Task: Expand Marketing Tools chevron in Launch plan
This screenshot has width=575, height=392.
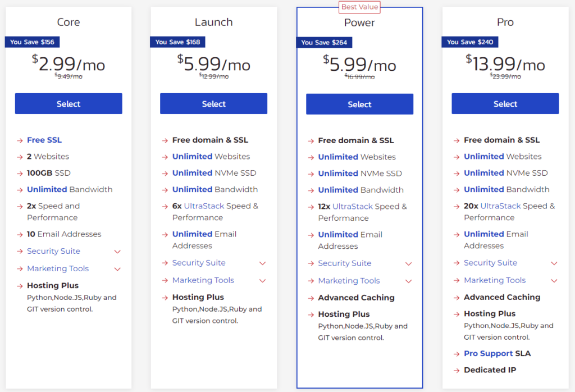Action: [x=263, y=281]
